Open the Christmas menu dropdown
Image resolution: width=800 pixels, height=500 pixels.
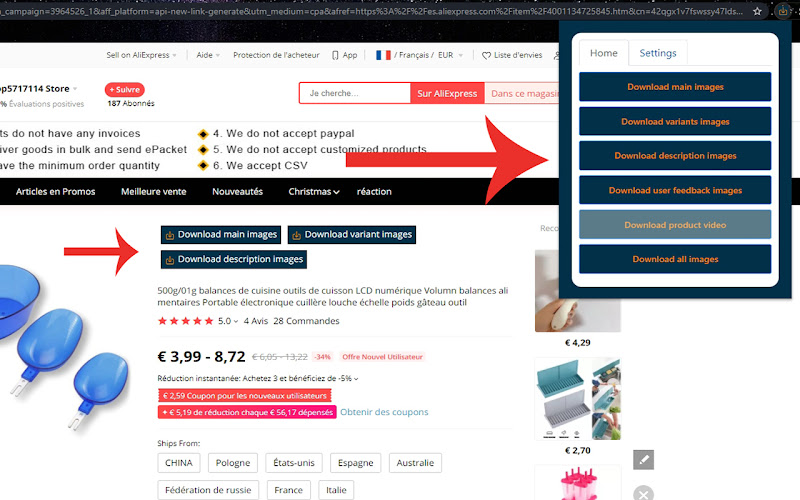(x=314, y=192)
